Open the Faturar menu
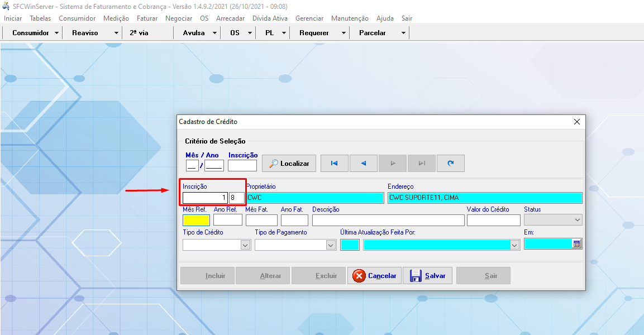Screen dimensions: 644x335 point(147,18)
